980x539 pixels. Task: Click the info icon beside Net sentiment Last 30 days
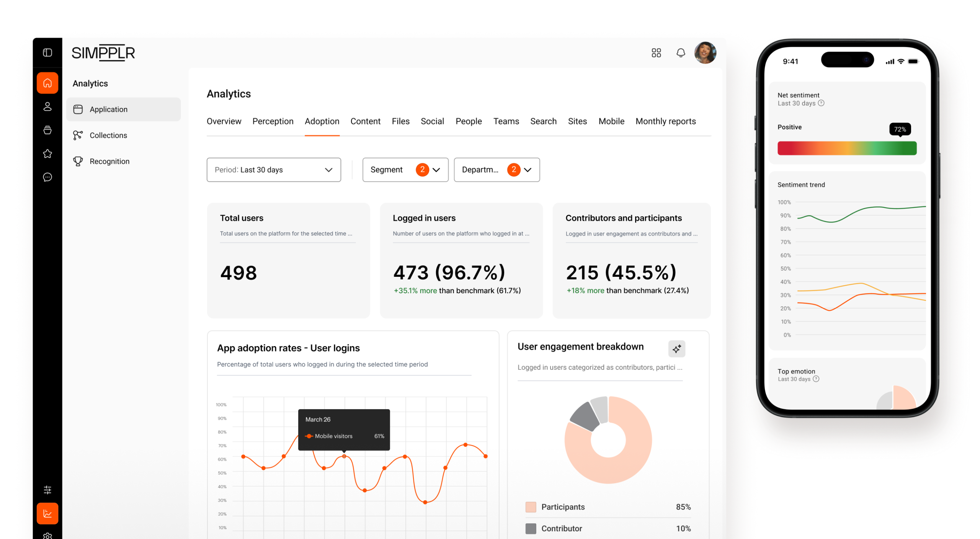821,103
